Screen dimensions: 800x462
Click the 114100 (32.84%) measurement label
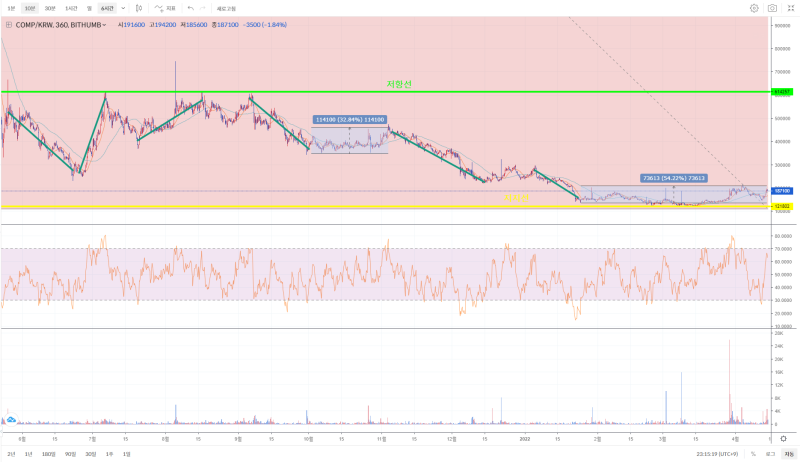(x=349, y=120)
